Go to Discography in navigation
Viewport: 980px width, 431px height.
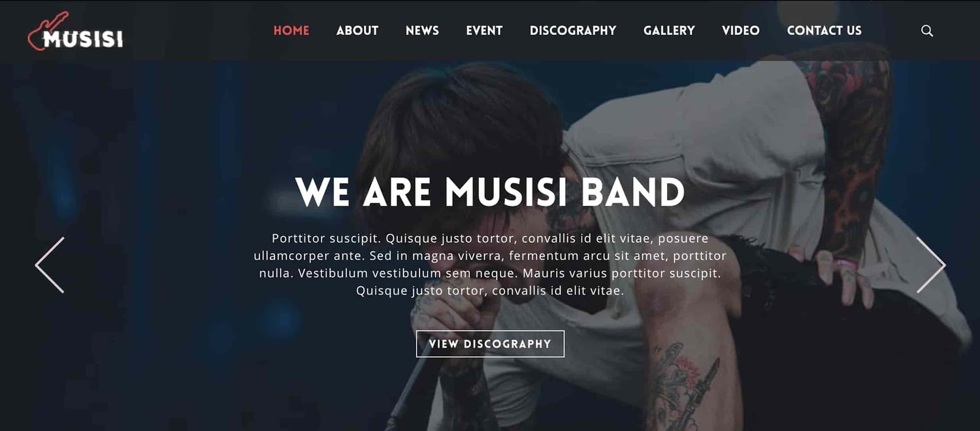[x=573, y=31]
